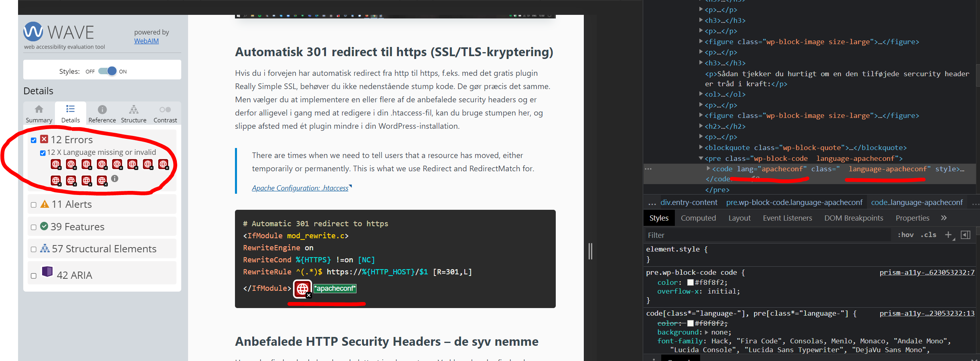The image size is (980, 361).
Task: Click the Filter styles input field
Action: click(x=767, y=235)
